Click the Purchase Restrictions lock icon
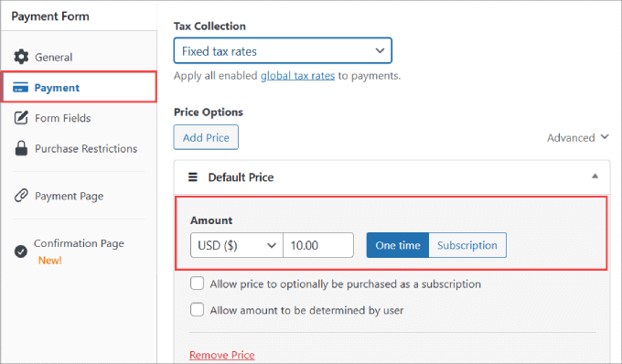The width and height of the screenshot is (622, 364). pyautogui.click(x=21, y=148)
